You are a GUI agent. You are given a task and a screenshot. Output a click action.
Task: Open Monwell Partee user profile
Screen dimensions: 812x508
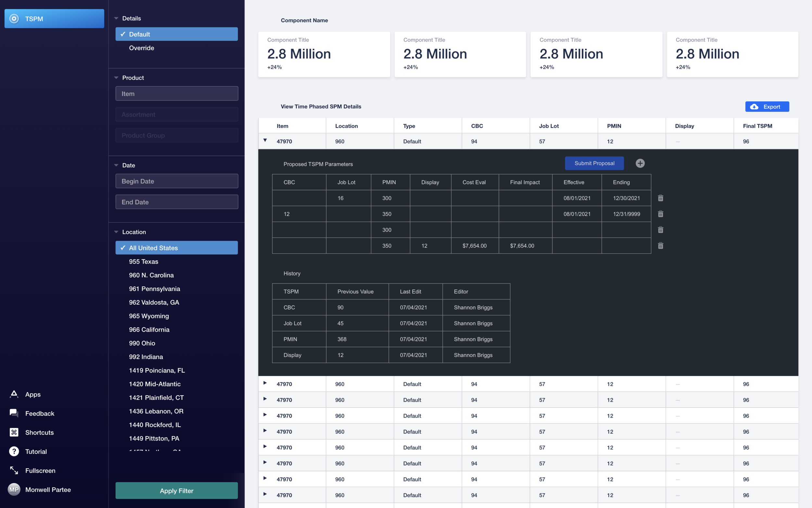tap(48, 489)
